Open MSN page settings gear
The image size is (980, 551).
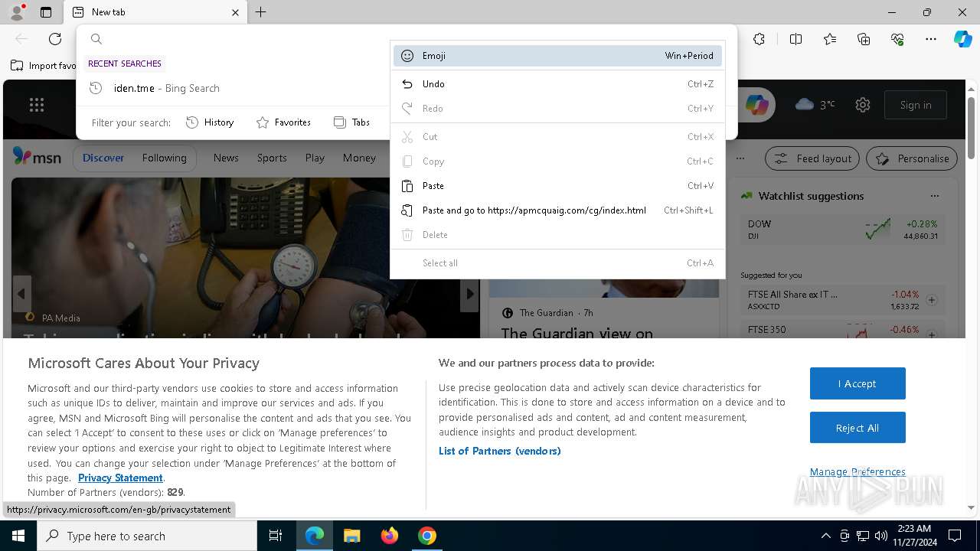863,105
